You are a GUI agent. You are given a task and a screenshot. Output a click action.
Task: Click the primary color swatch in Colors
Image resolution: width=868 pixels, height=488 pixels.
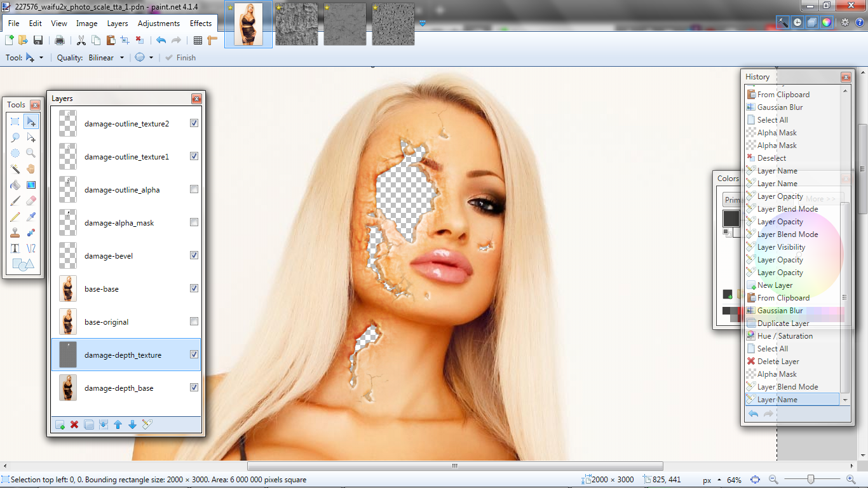click(731, 219)
